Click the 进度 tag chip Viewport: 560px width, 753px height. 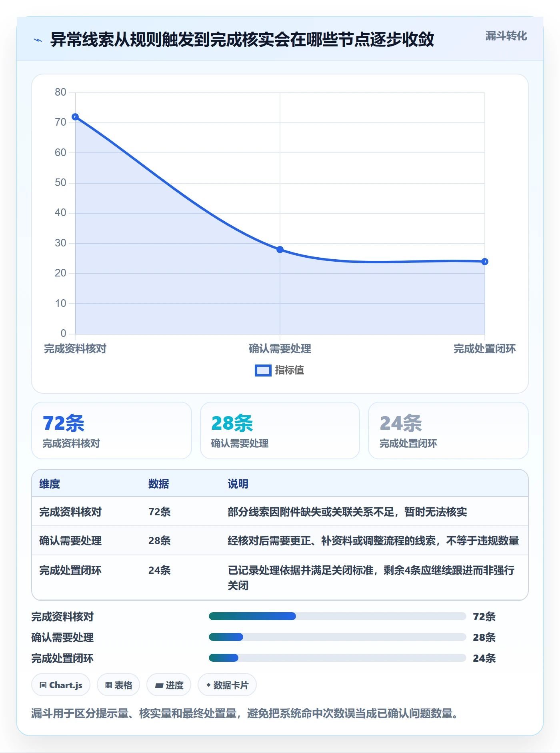pos(169,685)
